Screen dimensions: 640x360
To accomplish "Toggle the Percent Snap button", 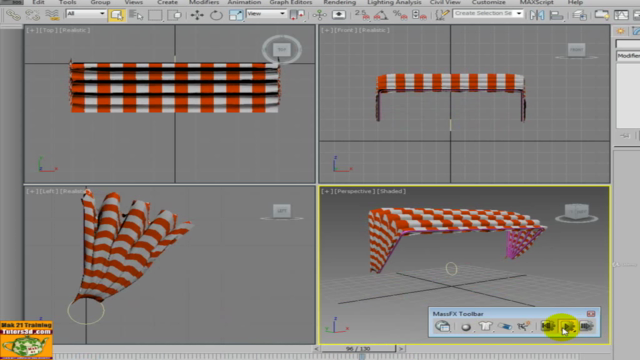I will [400, 16].
